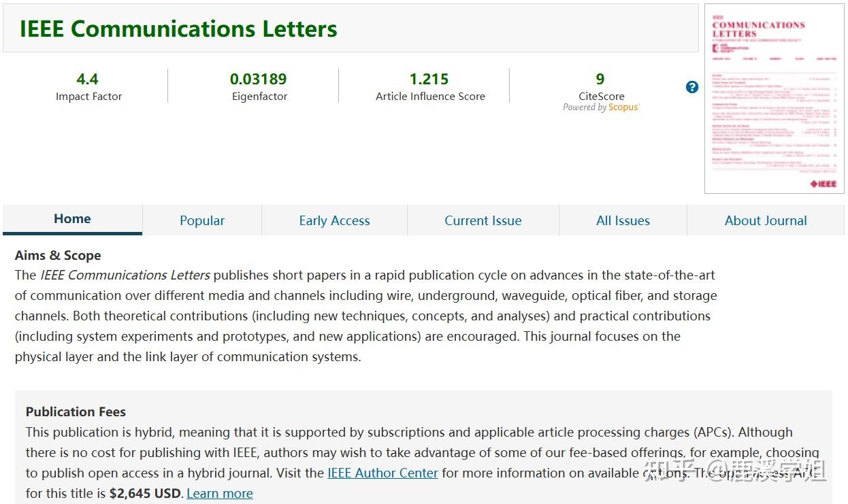Click the CiteScore value 9

point(600,79)
